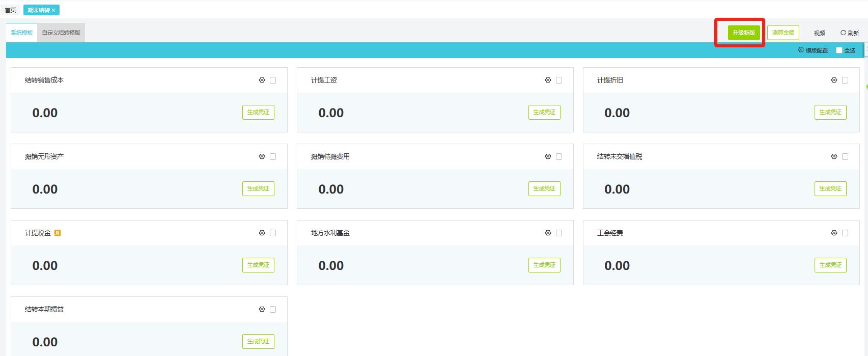Click the orange badge beside 计提税金
This screenshot has height=356, width=868.
[x=58, y=233]
